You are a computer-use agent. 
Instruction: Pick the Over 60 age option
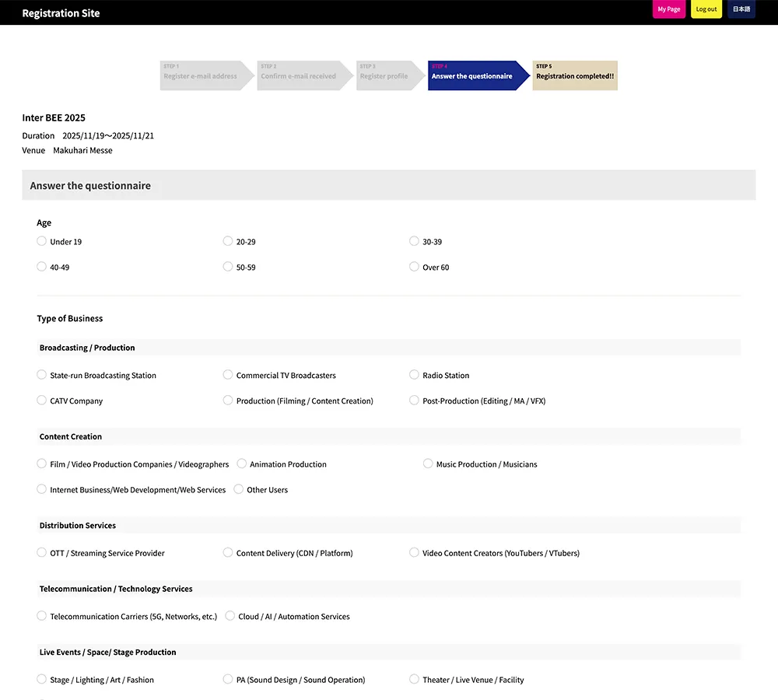coord(415,267)
